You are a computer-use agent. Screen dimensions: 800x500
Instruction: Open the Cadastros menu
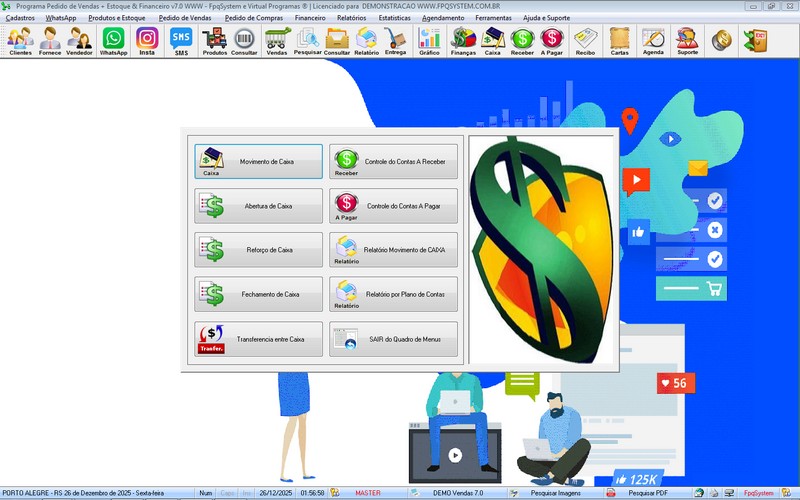pos(20,18)
